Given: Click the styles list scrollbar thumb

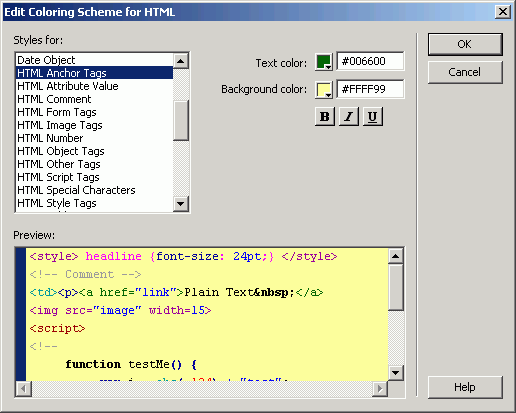Looking at the screenshot, I should pos(181,120).
